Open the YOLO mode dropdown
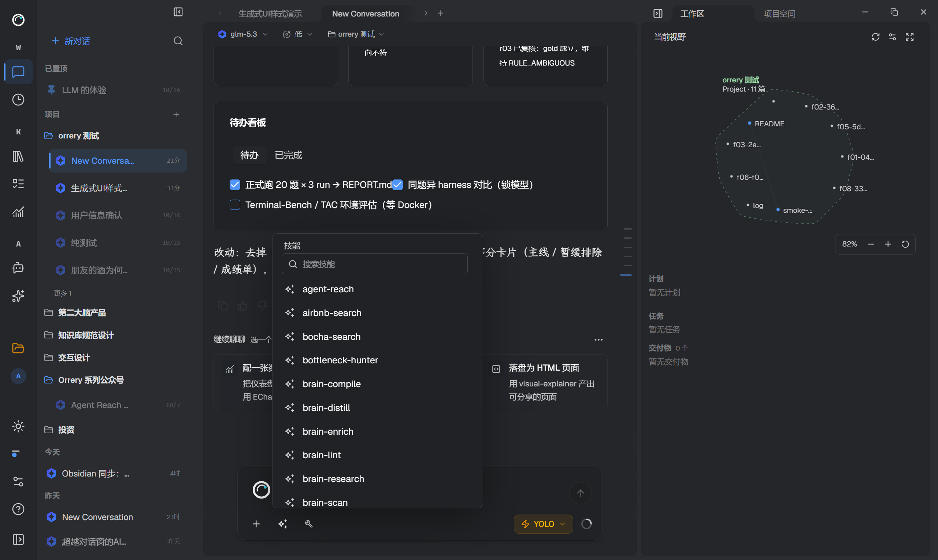Viewport: 938px width, 560px height. pyautogui.click(x=543, y=524)
